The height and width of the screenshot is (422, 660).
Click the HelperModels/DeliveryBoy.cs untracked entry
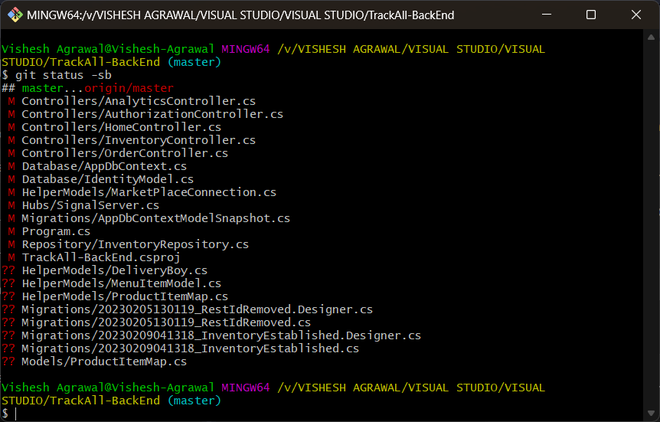pos(114,270)
